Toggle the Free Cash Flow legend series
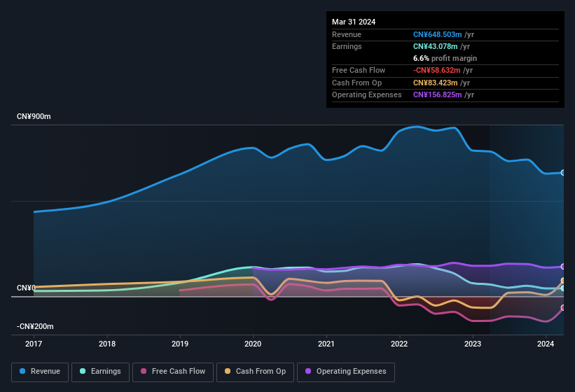Screen dimensions: 575x392 click(173, 372)
